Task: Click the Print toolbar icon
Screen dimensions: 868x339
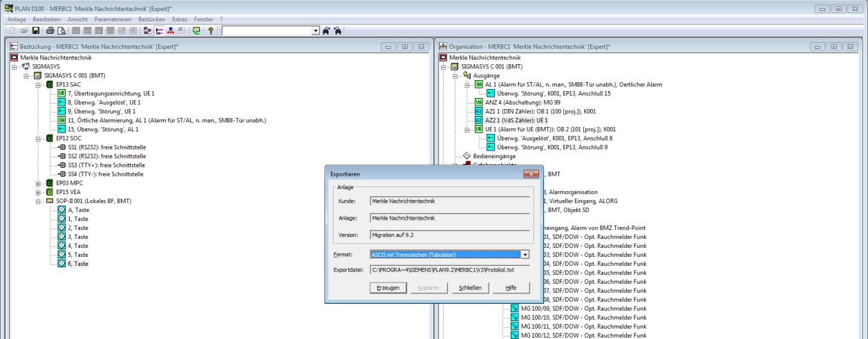Action: pyautogui.click(x=50, y=31)
